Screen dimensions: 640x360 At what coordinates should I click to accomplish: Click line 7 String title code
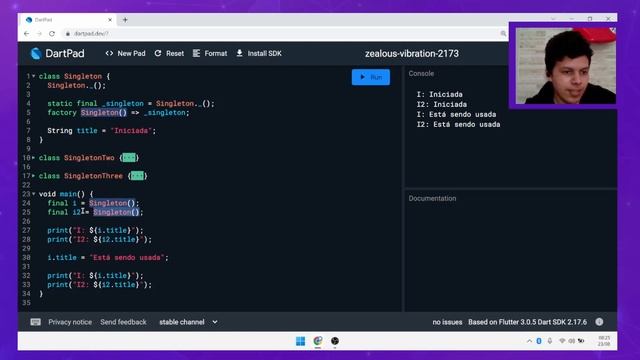pos(102,131)
